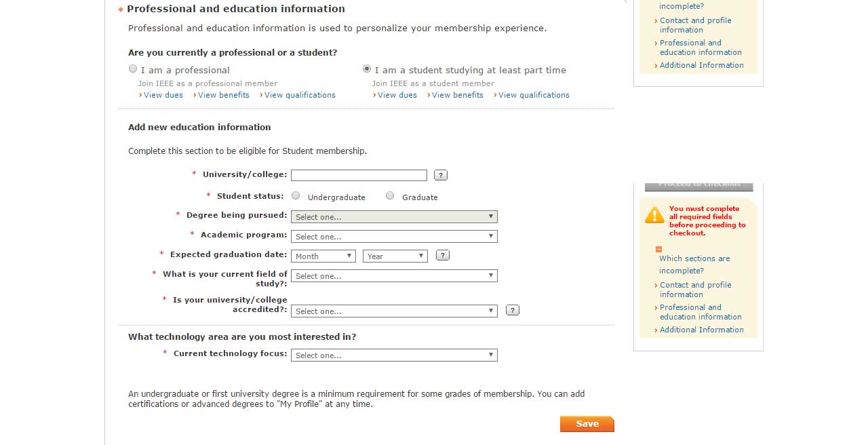
Task: View dues for professional membership
Action: (163, 95)
